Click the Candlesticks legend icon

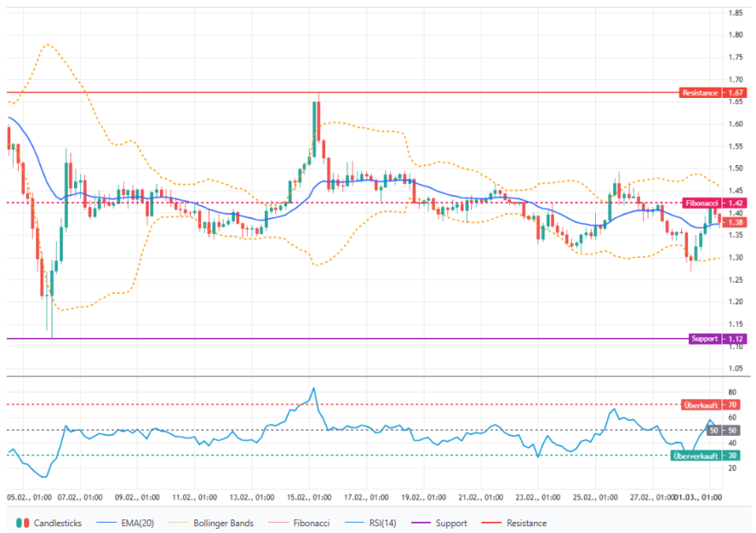click(x=23, y=523)
